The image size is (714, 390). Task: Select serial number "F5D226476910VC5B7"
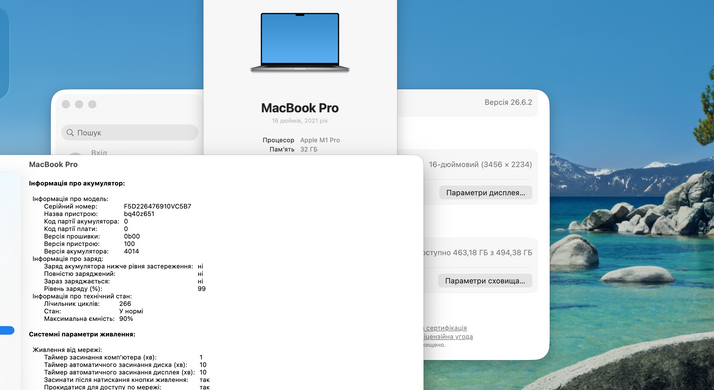click(158, 206)
